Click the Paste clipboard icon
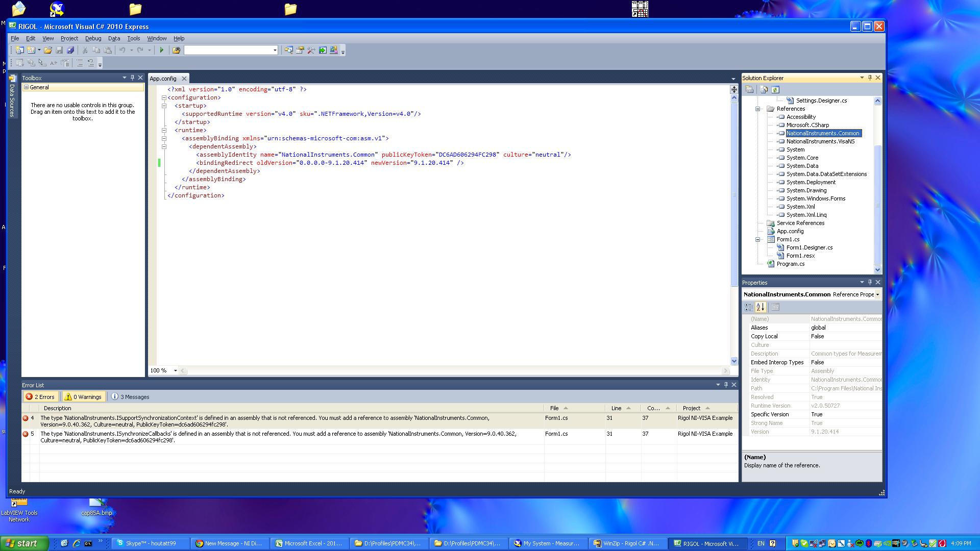The width and height of the screenshot is (980, 551). click(x=108, y=50)
